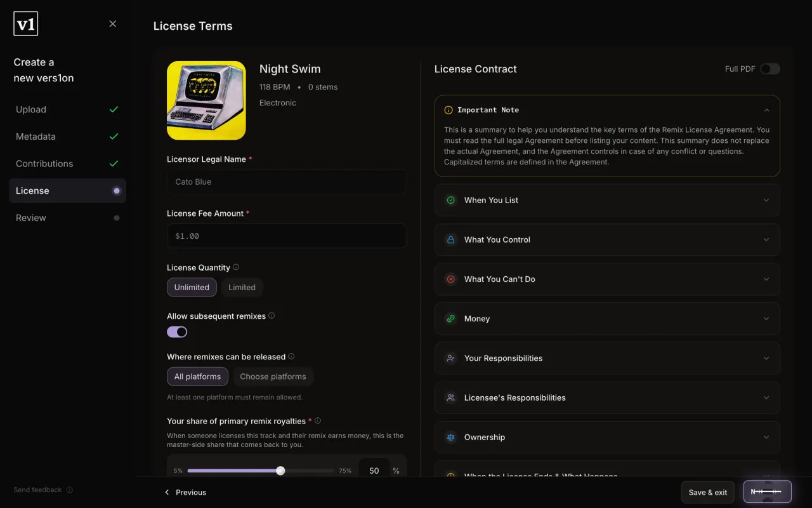Screen dimensions: 812x508
Task: Click the info icon for remix release platforms
Action: (x=291, y=356)
